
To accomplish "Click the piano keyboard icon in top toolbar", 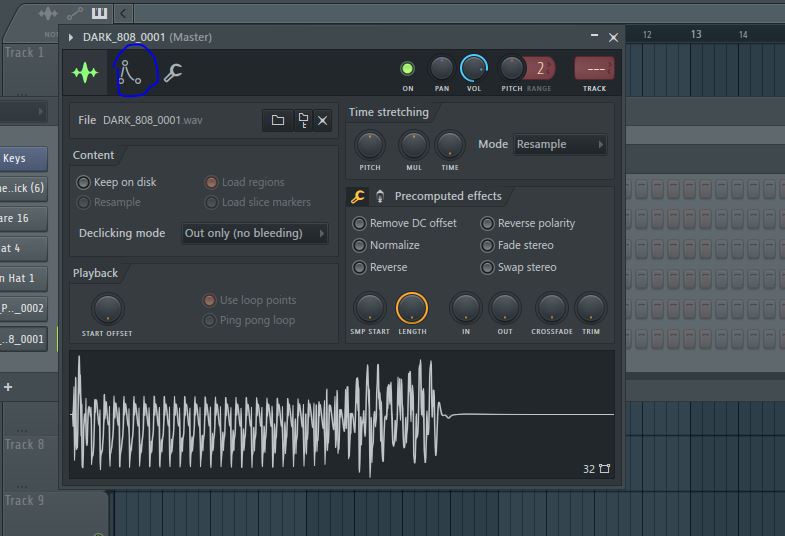I will [99, 13].
